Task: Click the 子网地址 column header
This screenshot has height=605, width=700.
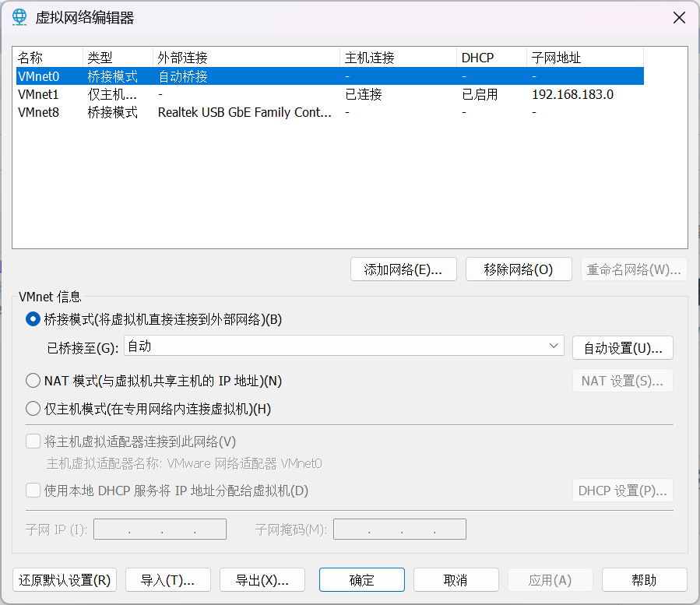Action: [x=585, y=58]
